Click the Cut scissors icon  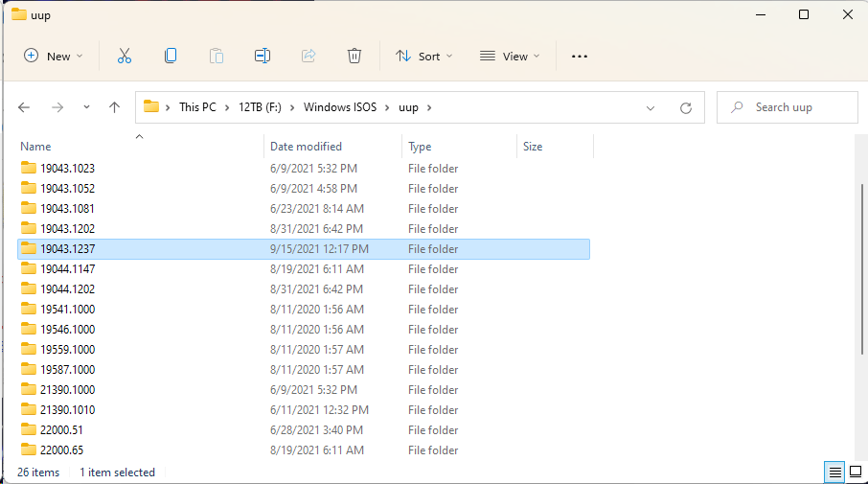tap(124, 57)
